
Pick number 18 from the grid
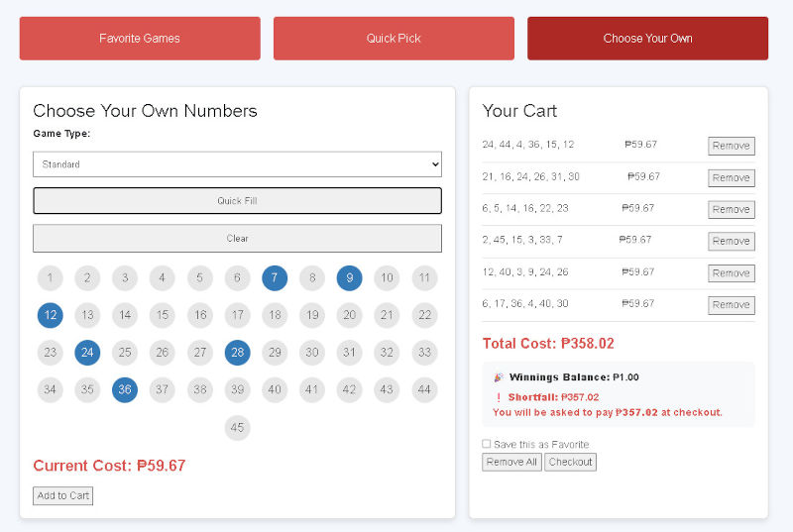[275, 316]
